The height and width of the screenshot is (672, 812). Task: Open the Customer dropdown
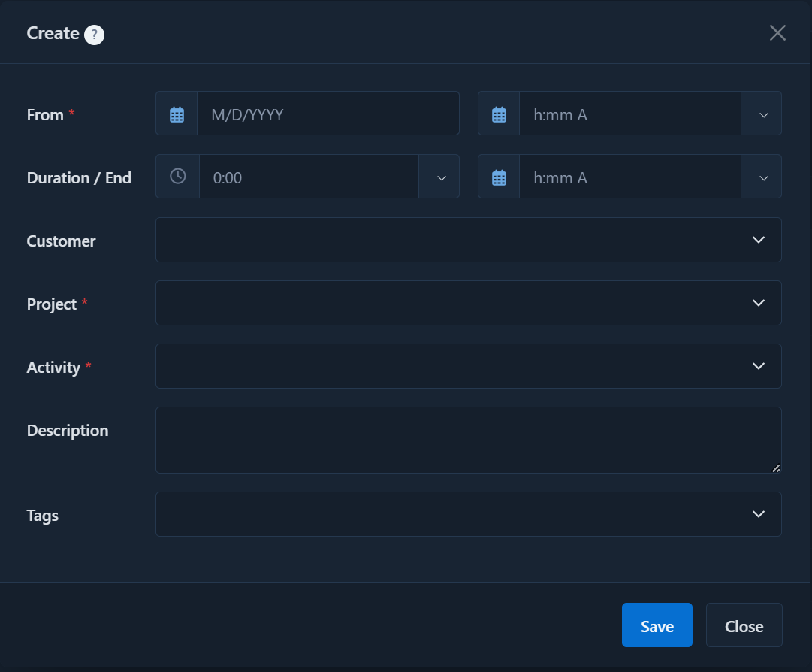coord(468,240)
